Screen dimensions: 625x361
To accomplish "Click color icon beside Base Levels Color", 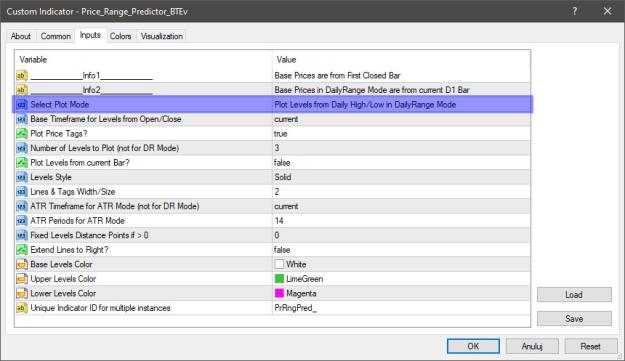I will tap(22, 265).
